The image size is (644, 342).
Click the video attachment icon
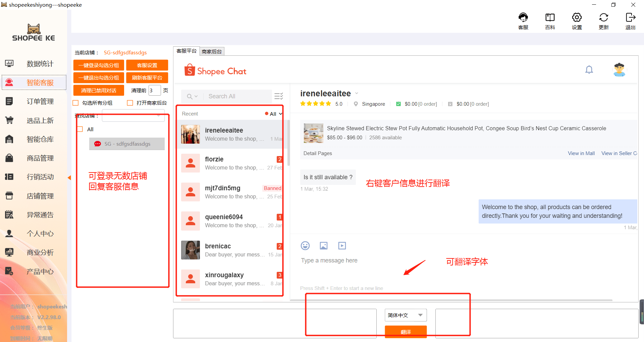[x=342, y=246]
